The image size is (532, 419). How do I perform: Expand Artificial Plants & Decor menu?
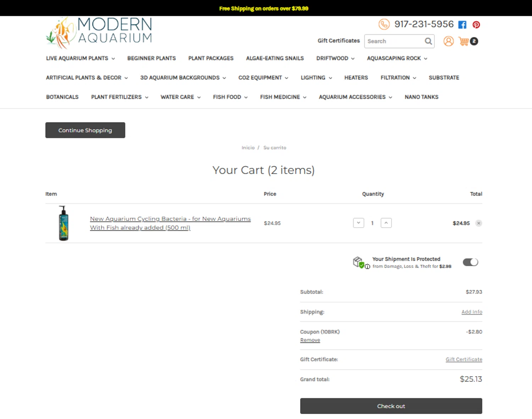click(87, 78)
